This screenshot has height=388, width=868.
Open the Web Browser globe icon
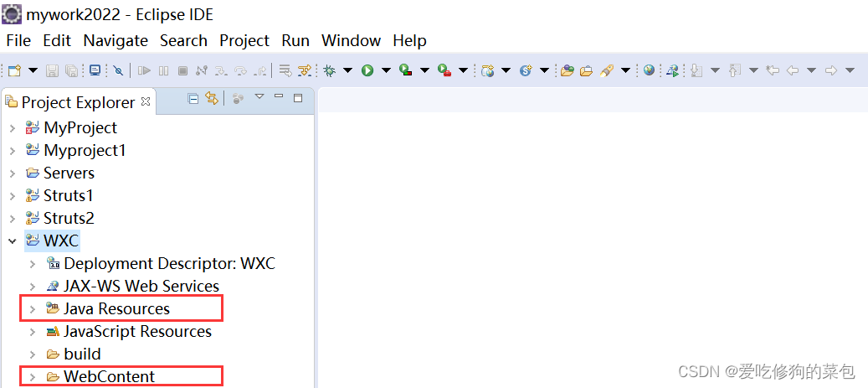pos(649,70)
